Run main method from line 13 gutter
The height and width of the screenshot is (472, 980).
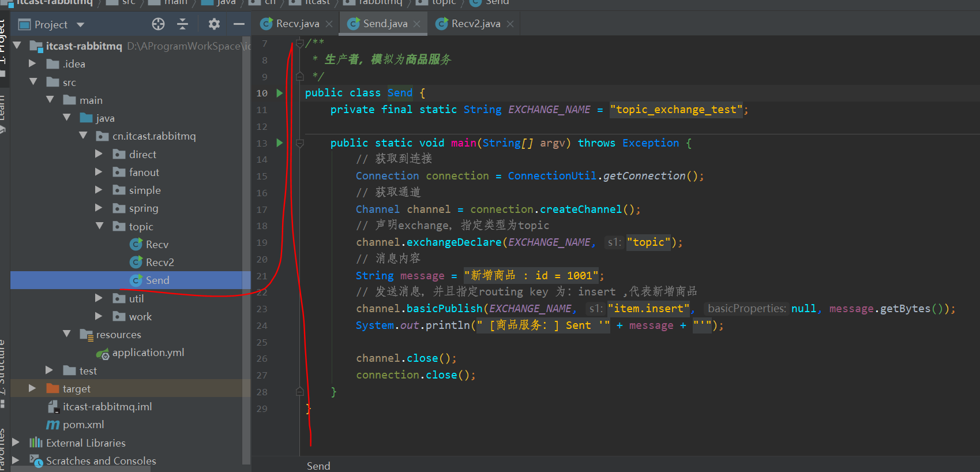tap(280, 143)
